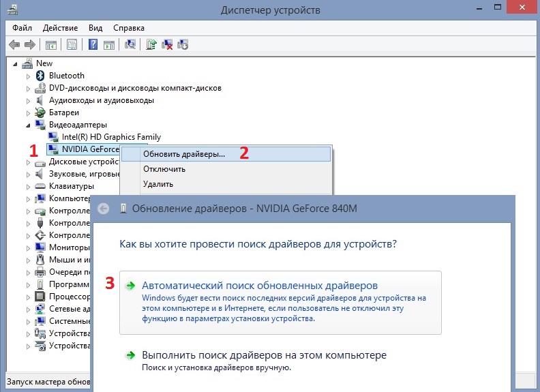The height and width of the screenshot is (392, 540).
Task: Click the action pane toolbar icon
Action: pyautogui.click(x=109, y=44)
